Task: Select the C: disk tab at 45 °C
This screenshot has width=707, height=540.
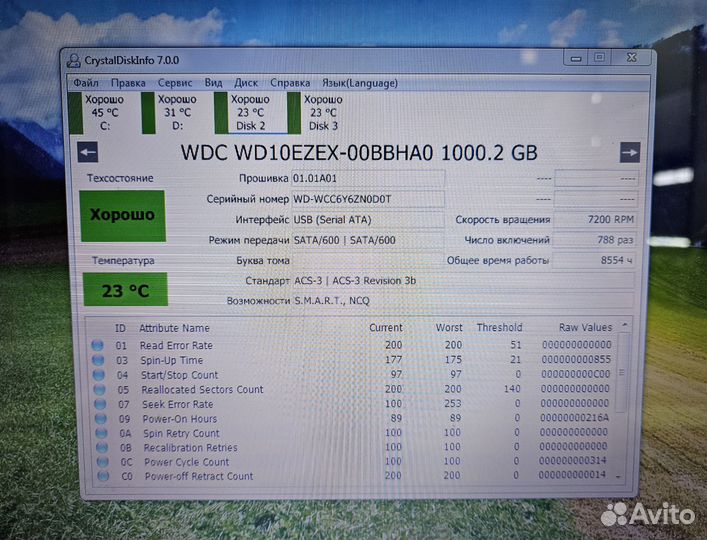Action: point(105,112)
